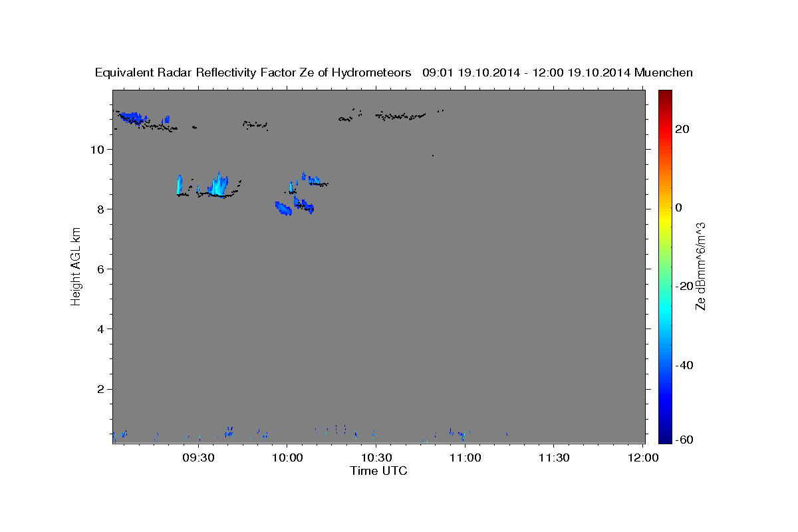Viewport: 798px width, 532px height.
Task: Click the '0' colorbar tick label
Action: tap(678, 207)
